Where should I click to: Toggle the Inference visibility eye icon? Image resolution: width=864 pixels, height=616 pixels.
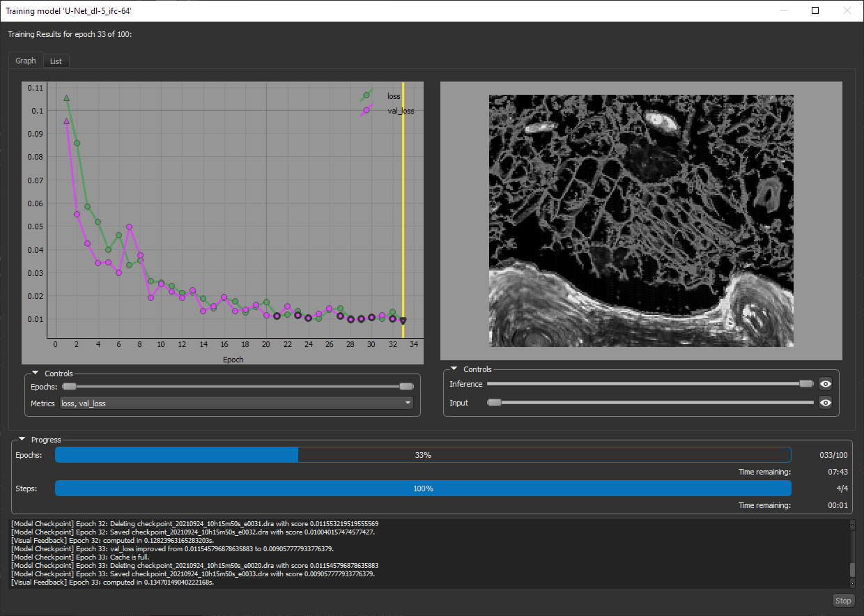click(x=826, y=384)
